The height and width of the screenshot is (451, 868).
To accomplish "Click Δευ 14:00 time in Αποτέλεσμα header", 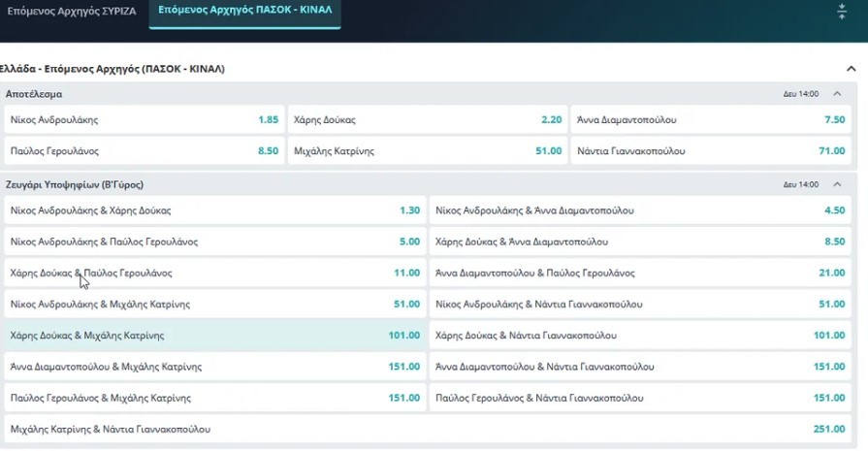I will pyautogui.click(x=800, y=94).
